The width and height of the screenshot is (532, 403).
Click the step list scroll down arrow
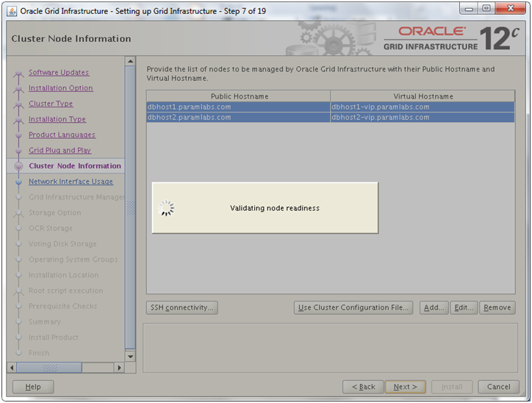pos(130,357)
